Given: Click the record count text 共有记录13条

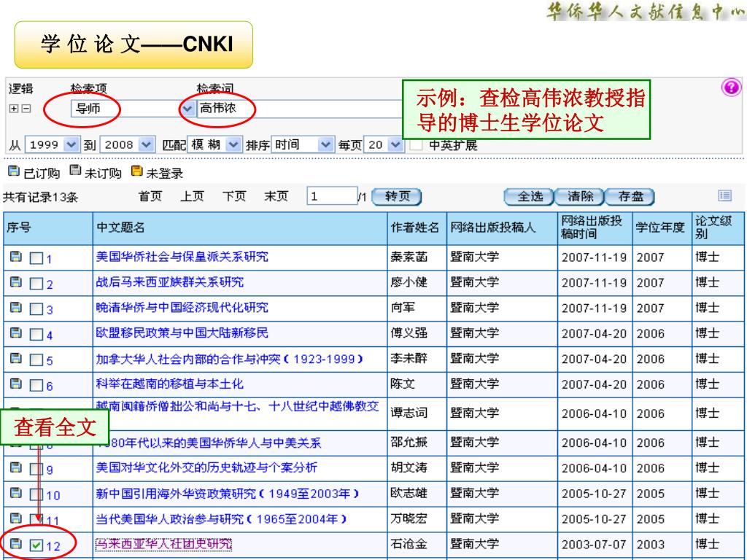Looking at the screenshot, I should pyautogui.click(x=40, y=197).
